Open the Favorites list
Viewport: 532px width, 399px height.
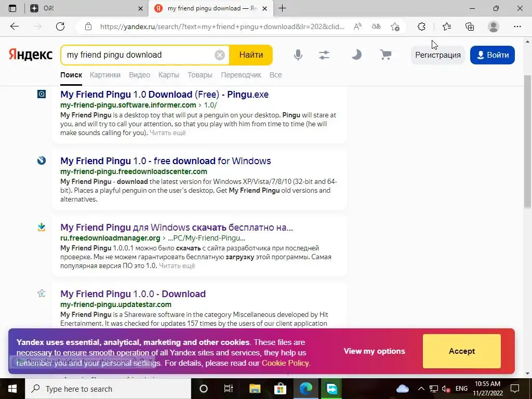point(447,26)
